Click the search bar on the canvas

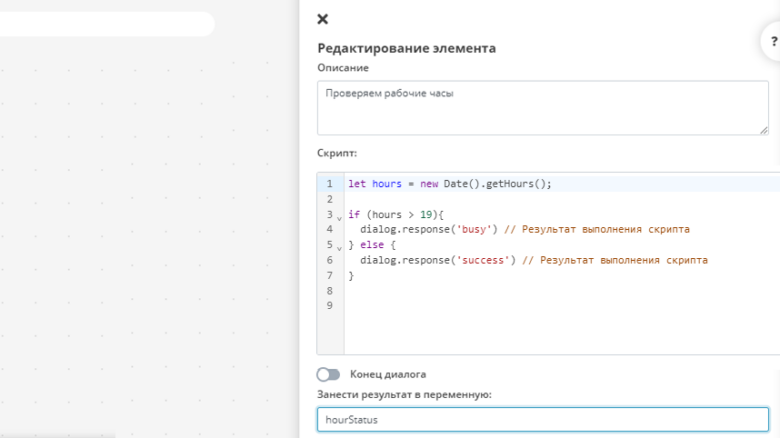pos(107,24)
